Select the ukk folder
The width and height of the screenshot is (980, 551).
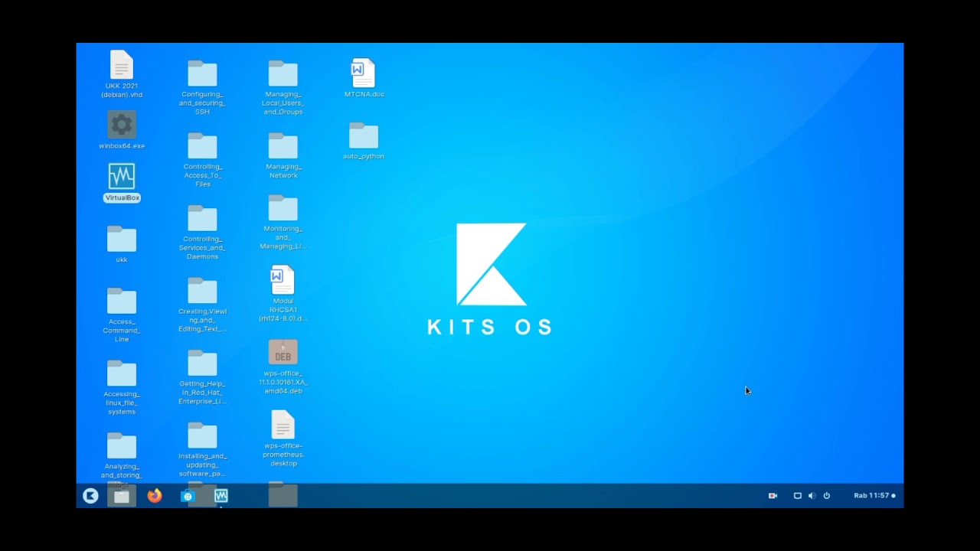(x=122, y=244)
